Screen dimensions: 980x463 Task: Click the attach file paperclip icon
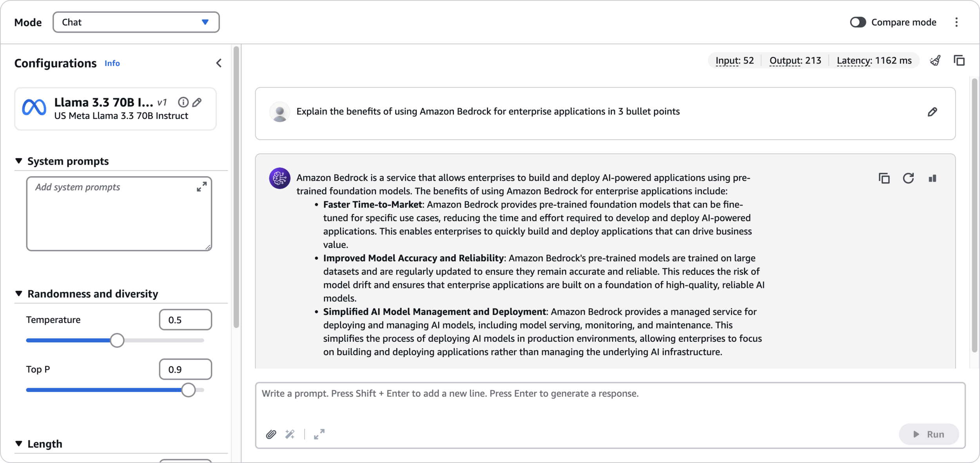coord(271,434)
